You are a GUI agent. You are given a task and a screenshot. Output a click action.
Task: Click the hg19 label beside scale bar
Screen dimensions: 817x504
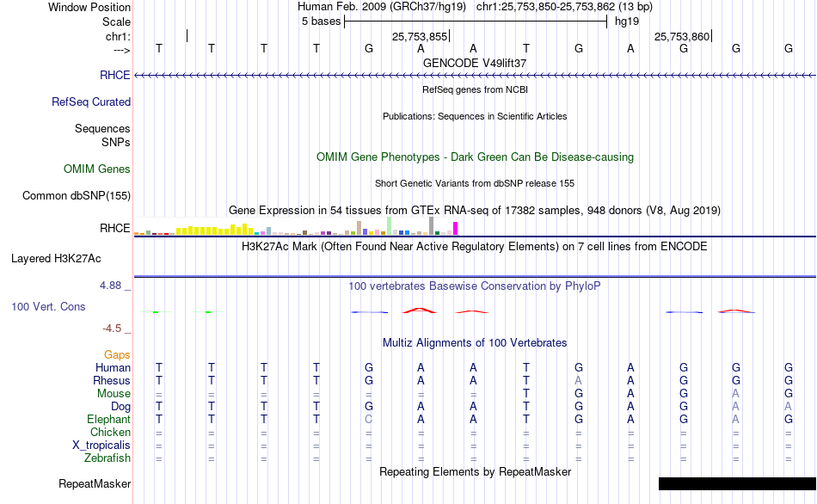[x=627, y=22]
